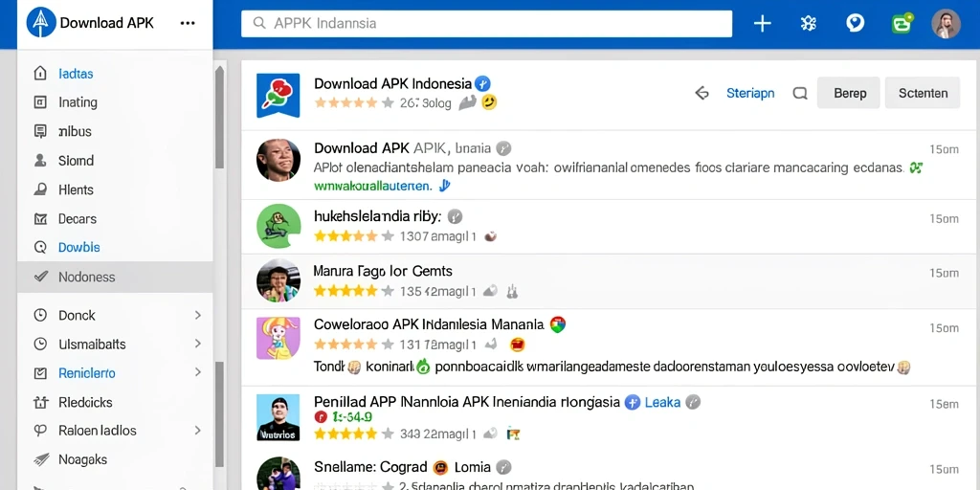Screen dimensions: 980x490
Task: Click the red dot icon beside 1:-54.9
Action: tap(320, 417)
